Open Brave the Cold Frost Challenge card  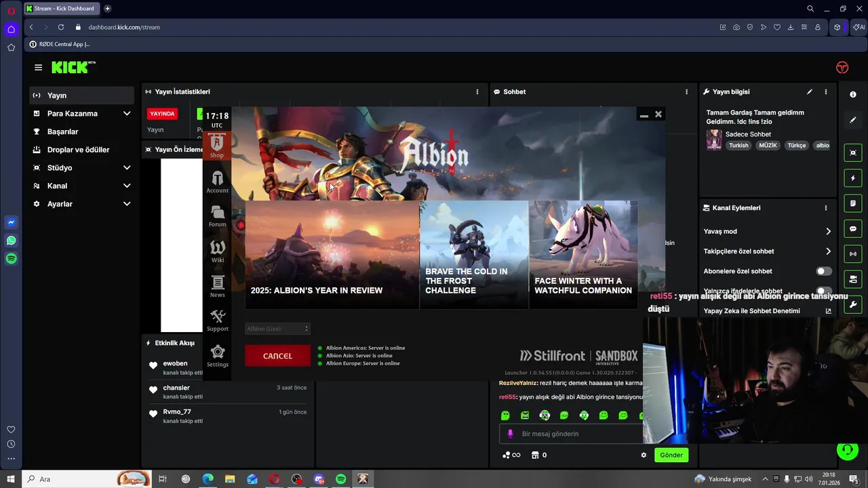[x=474, y=255]
